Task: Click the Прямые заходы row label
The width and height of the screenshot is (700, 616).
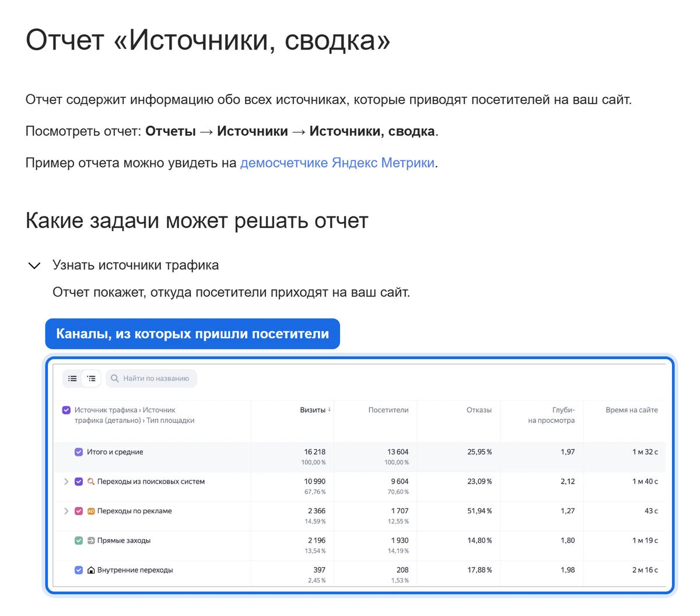Action: point(124,541)
